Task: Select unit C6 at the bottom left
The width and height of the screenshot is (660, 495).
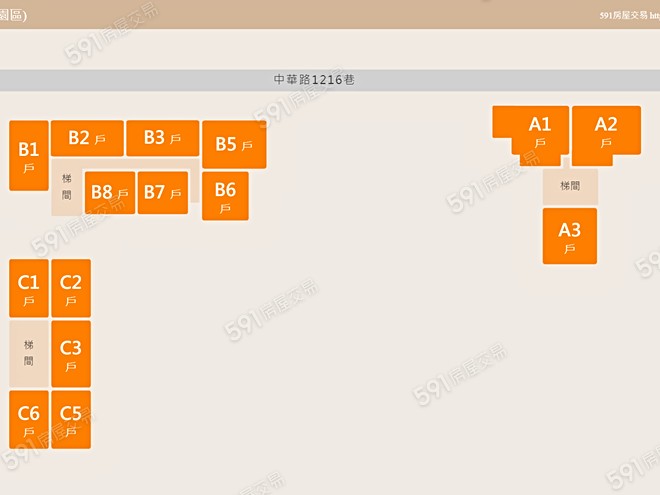Action: 29,418
